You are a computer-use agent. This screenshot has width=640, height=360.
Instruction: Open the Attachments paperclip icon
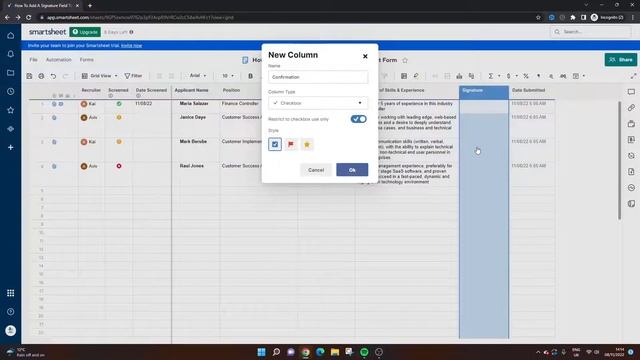pos(631,108)
